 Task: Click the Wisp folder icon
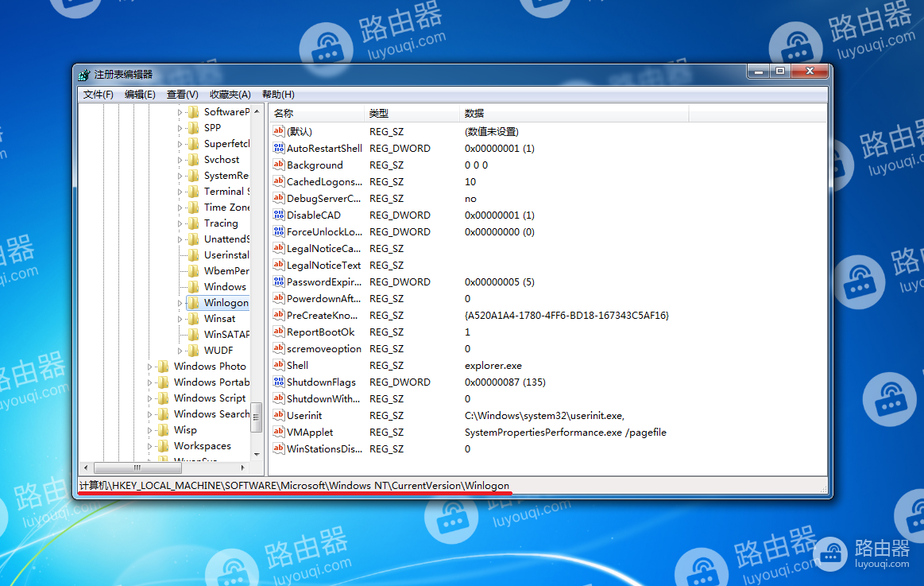pyautogui.click(x=163, y=430)
